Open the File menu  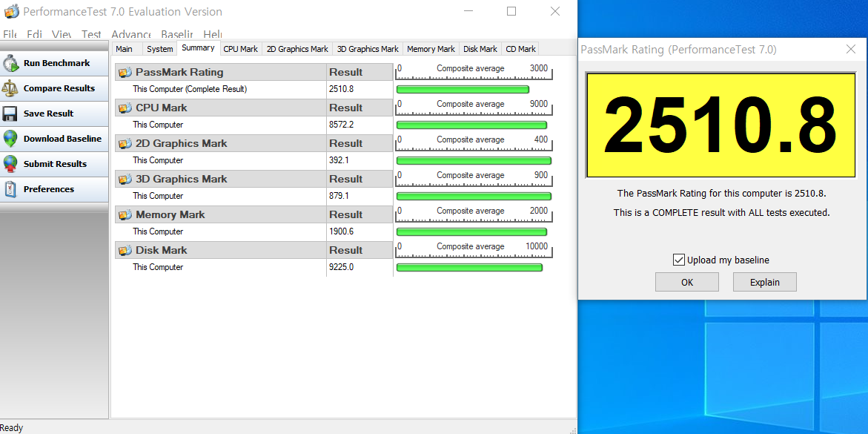coord(10,34)
